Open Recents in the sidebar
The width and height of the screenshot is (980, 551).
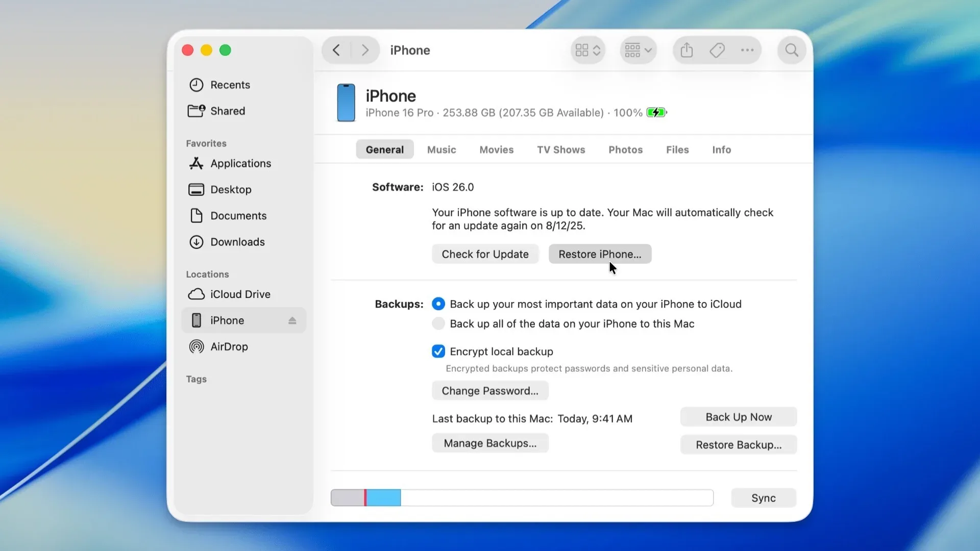point(243,85)
